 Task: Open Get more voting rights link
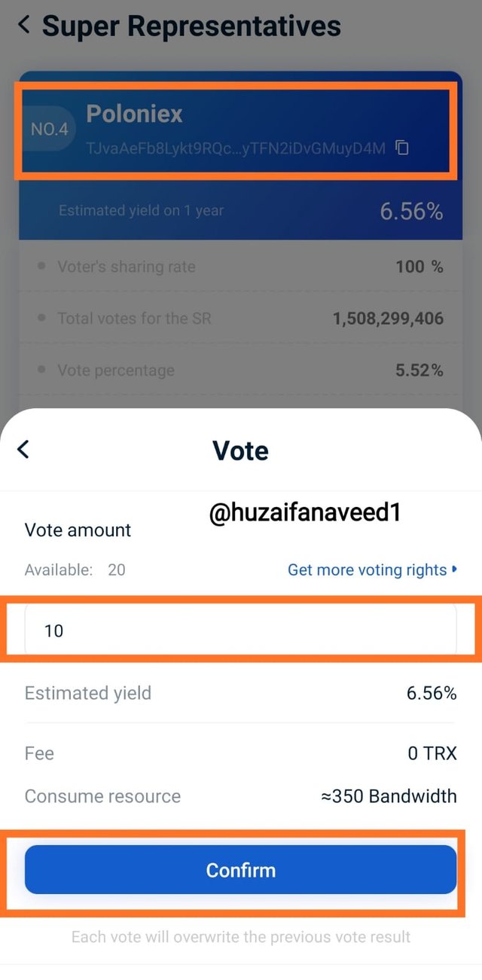[372, 570]
